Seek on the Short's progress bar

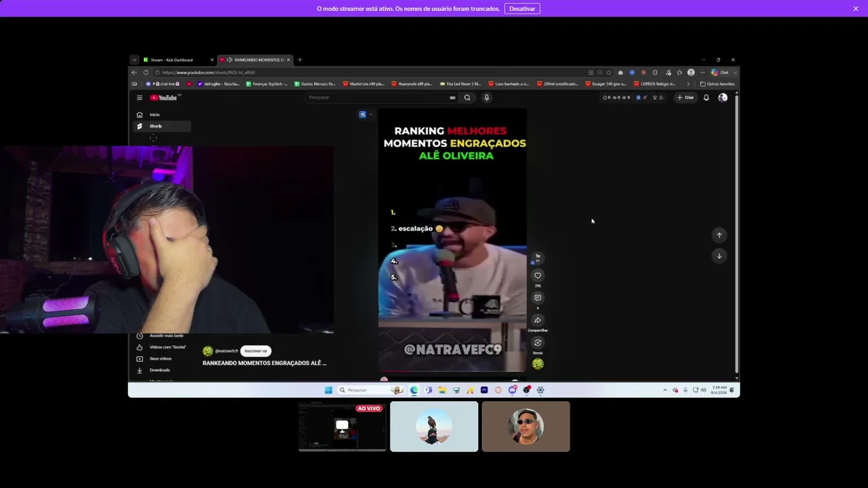[x=452, y=371]
